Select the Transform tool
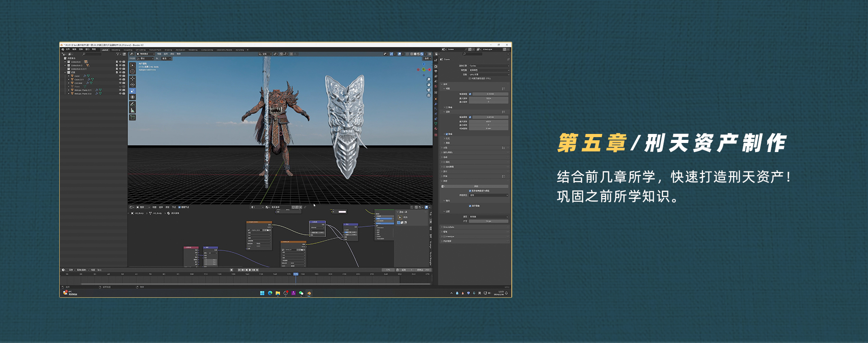 pos(132,97)
